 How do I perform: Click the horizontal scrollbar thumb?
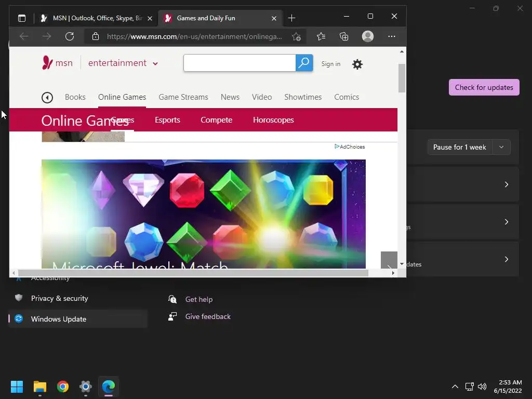coord(193,273)
